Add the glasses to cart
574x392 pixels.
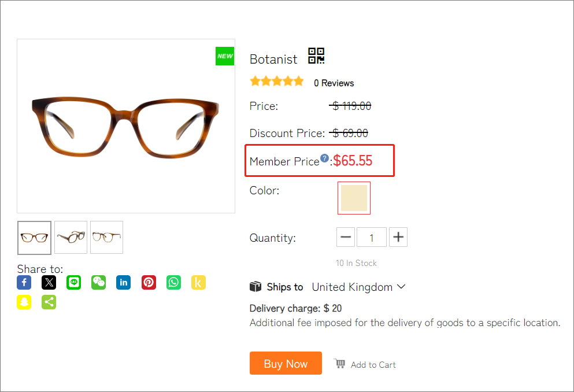click(365, 364)
